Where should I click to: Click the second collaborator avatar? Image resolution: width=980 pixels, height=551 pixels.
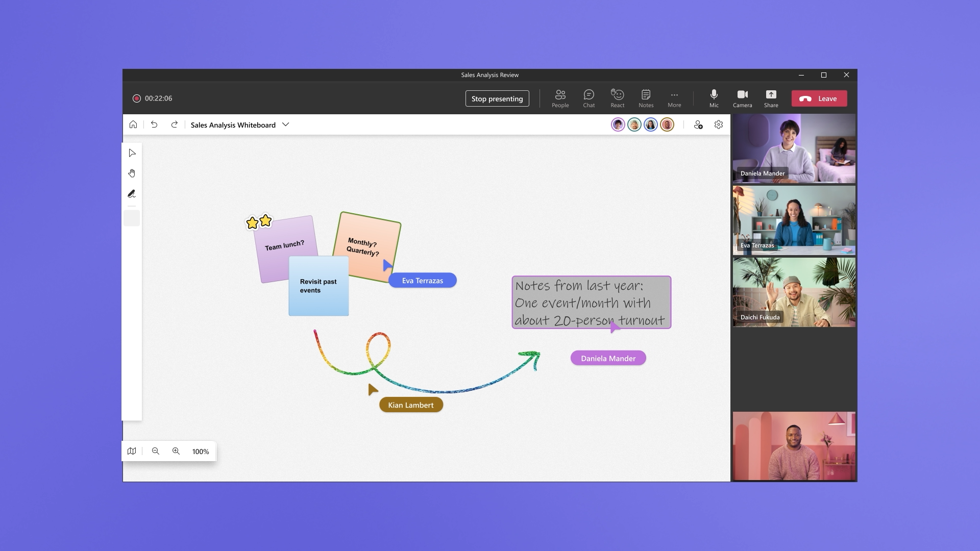click(634, 124)
